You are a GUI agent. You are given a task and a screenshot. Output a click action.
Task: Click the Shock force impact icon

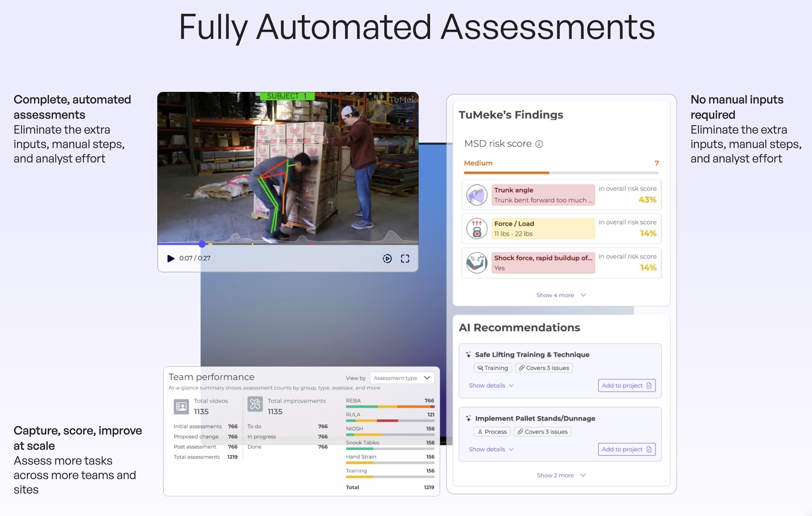pos(477,263)
